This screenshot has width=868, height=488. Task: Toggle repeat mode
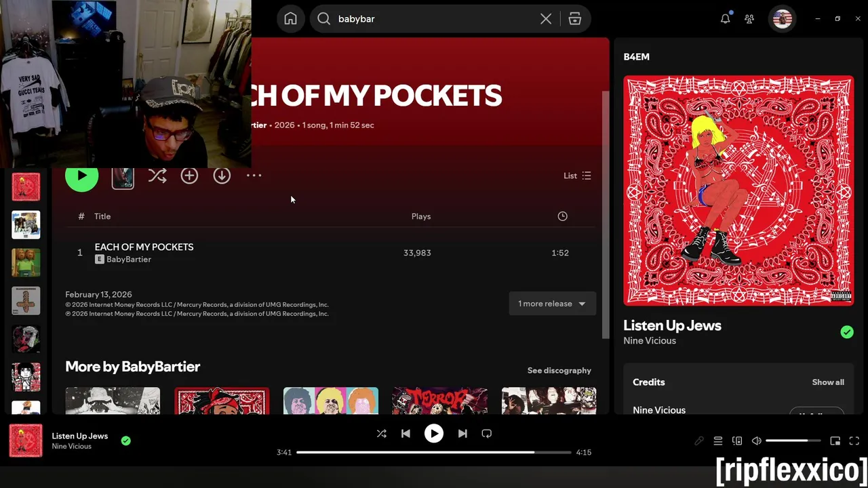click(x=486, y=434)
